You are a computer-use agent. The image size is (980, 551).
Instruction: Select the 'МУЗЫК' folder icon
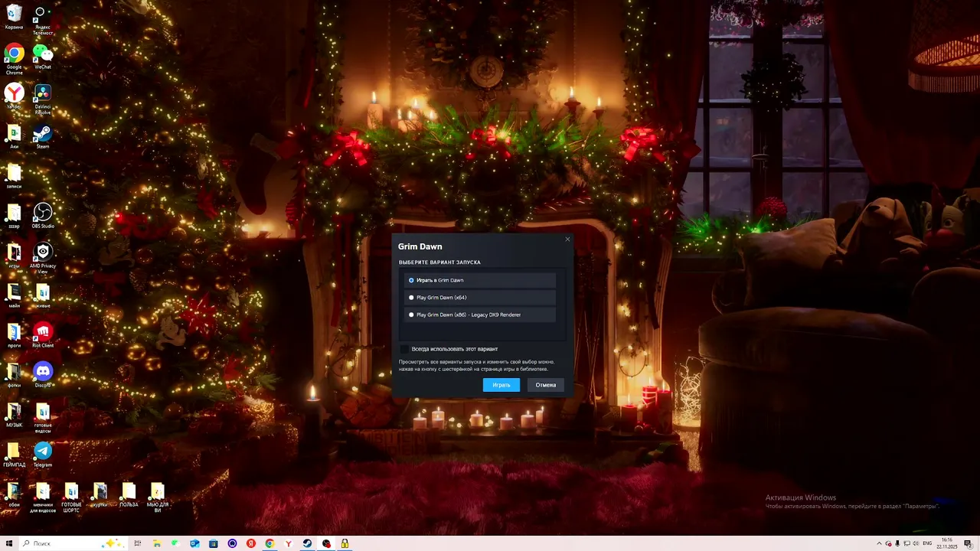point(14,415)
